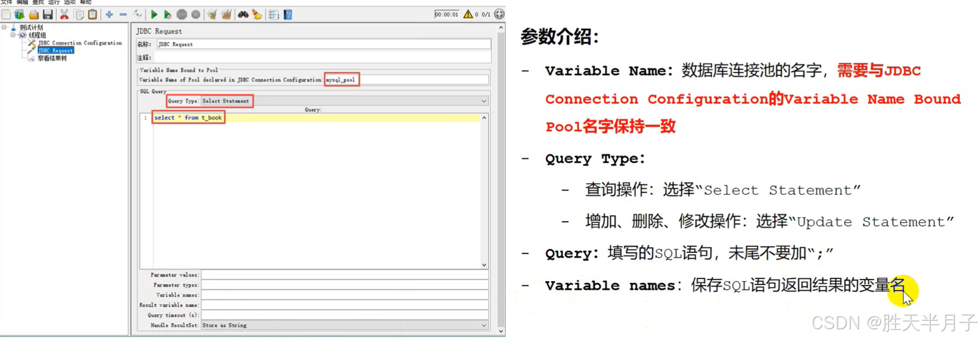Collapse the 测试计划 tree node

pyautogui.click(x=4, y=27)
